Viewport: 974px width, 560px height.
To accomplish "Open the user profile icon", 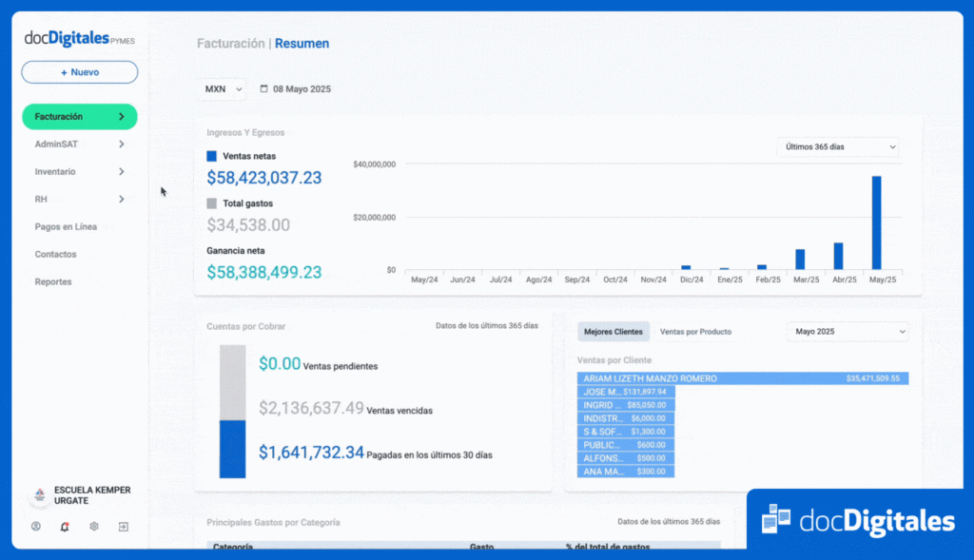I will click(36, 526).
